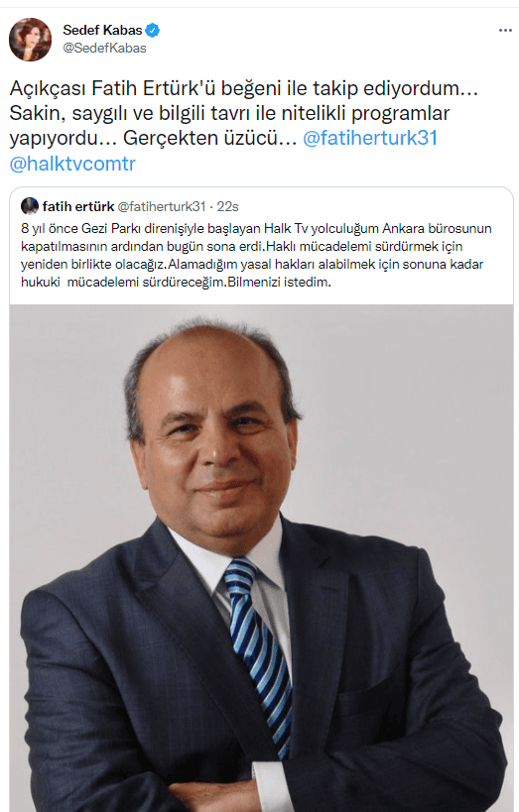Screen dimensions: 519x812
Task: Click the blue verified badge
Action: click(x=153, y=31)
